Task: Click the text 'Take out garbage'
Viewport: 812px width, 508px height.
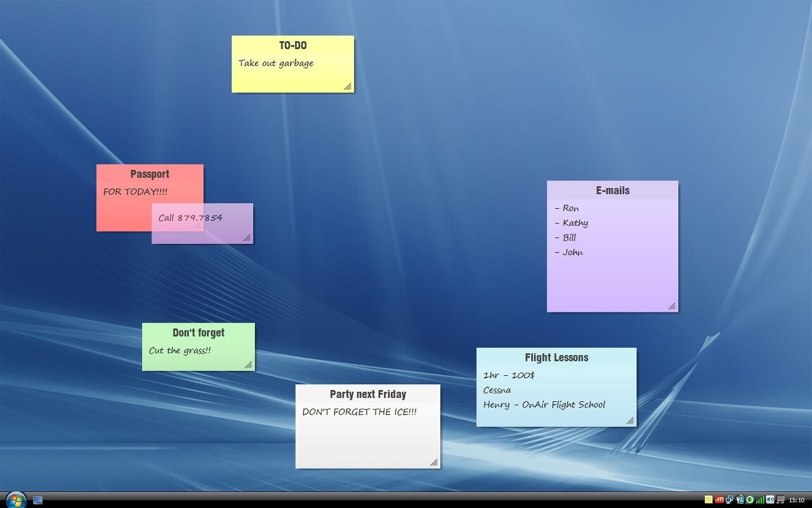Action: [276, 63]
